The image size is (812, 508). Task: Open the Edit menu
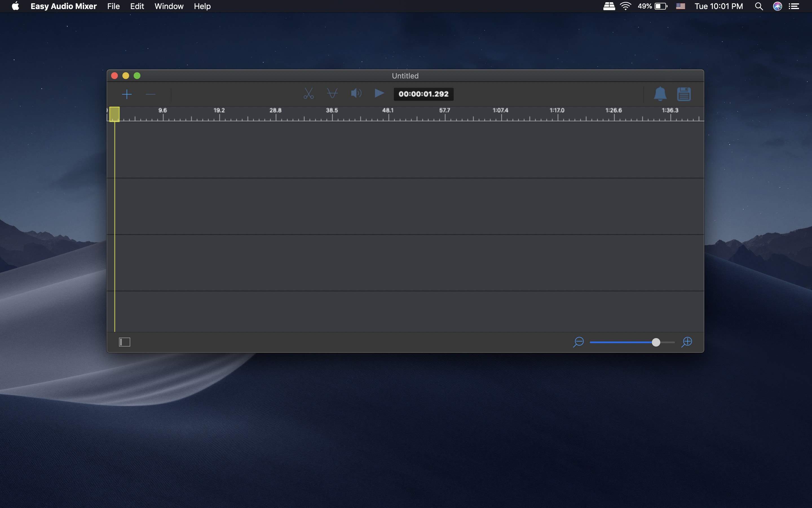click(137, 6)
